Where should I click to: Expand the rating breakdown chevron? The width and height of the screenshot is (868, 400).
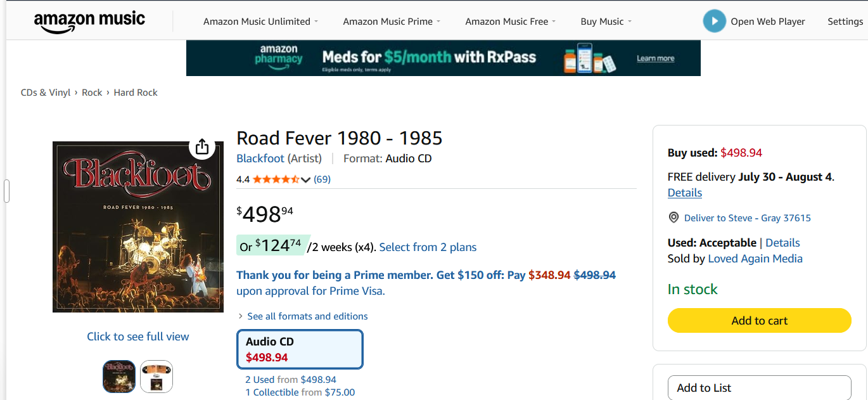click(x=305, y=180)
